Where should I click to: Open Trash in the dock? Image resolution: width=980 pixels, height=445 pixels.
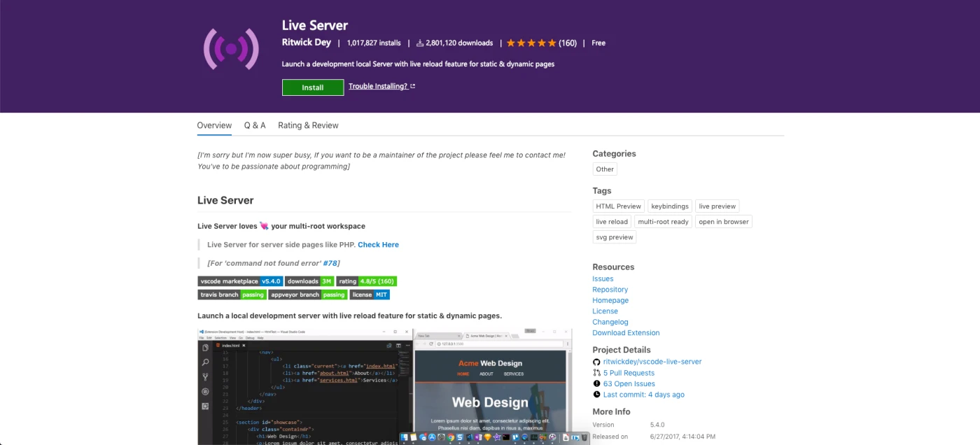584,437
